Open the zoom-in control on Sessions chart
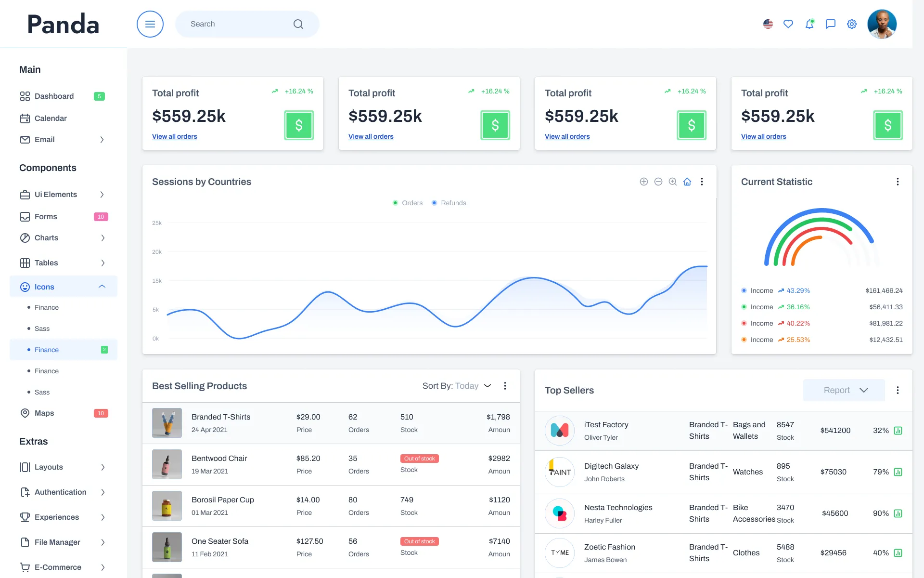Image resolution: width=924 pixels, height=578 pixels. point(644,182)
